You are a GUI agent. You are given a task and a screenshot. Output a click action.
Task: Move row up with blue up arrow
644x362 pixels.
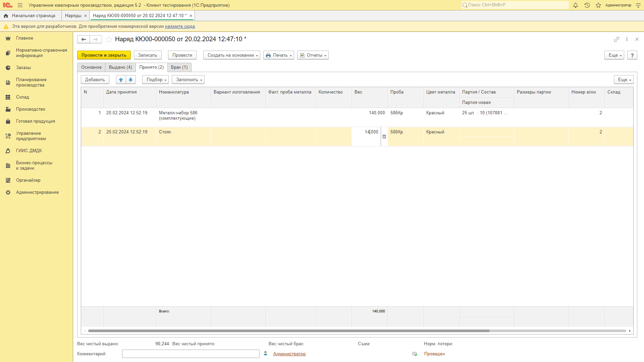coord(121,79)
